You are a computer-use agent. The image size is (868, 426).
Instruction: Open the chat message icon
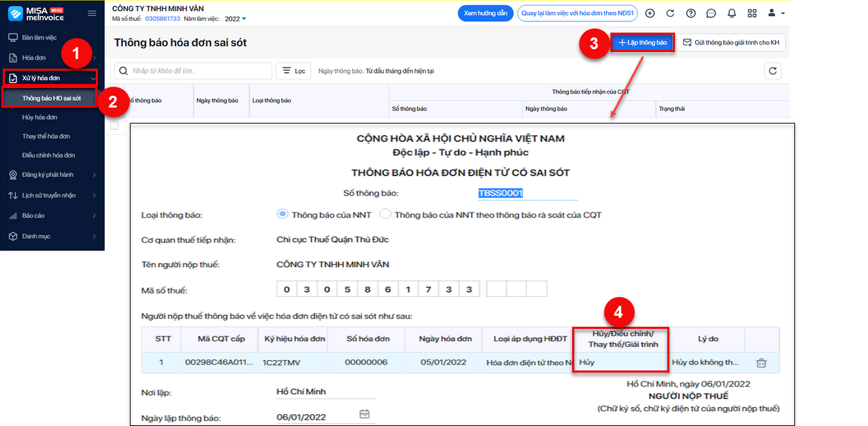click(711, 13)
